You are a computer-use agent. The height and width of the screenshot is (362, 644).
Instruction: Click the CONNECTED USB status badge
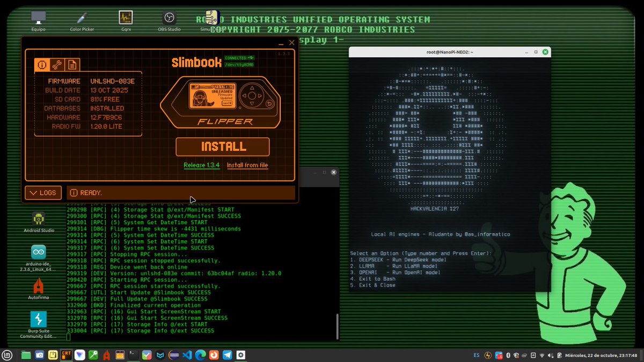coord(239,57)
